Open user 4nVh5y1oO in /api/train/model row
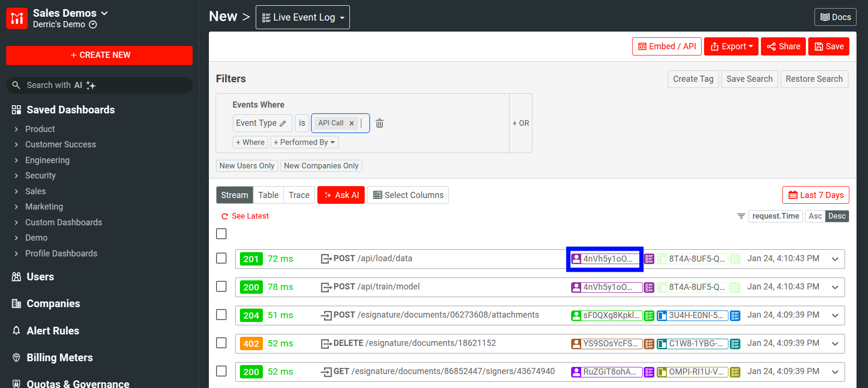 point(607,287)
